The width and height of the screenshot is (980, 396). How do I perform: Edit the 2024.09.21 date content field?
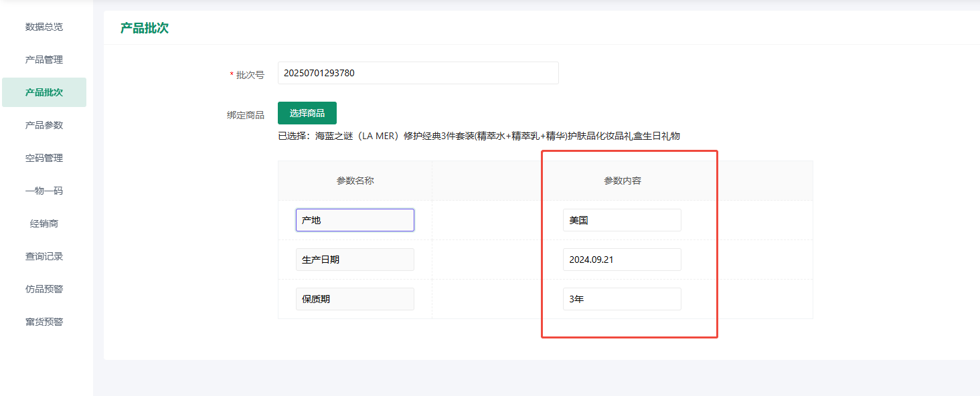[622, 260]
